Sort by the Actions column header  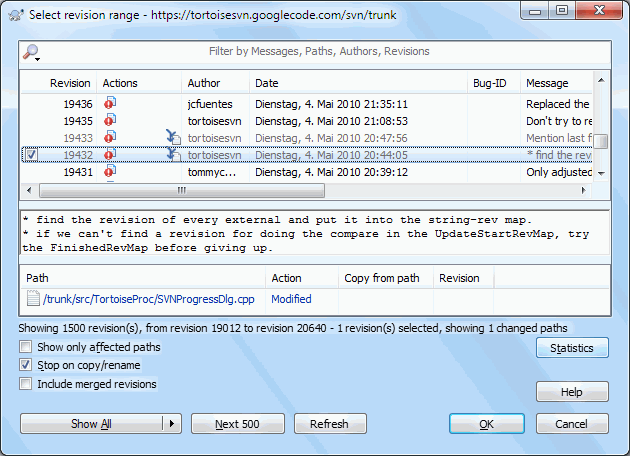tap(139, 83)
